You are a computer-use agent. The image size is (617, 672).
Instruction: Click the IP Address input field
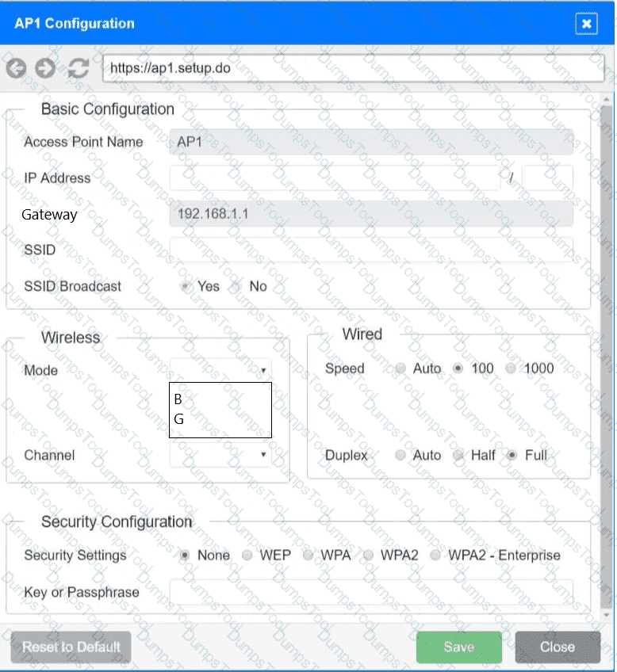pos(334,178)
